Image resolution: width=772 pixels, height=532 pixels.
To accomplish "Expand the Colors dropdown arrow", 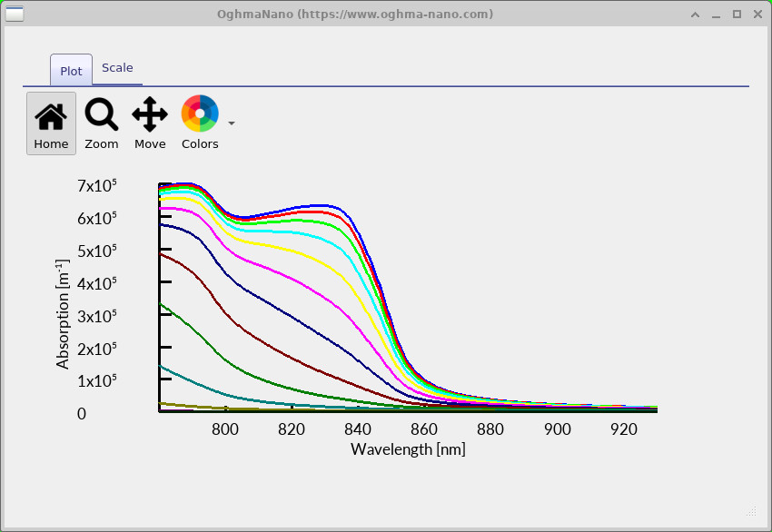I will point(232,123).
